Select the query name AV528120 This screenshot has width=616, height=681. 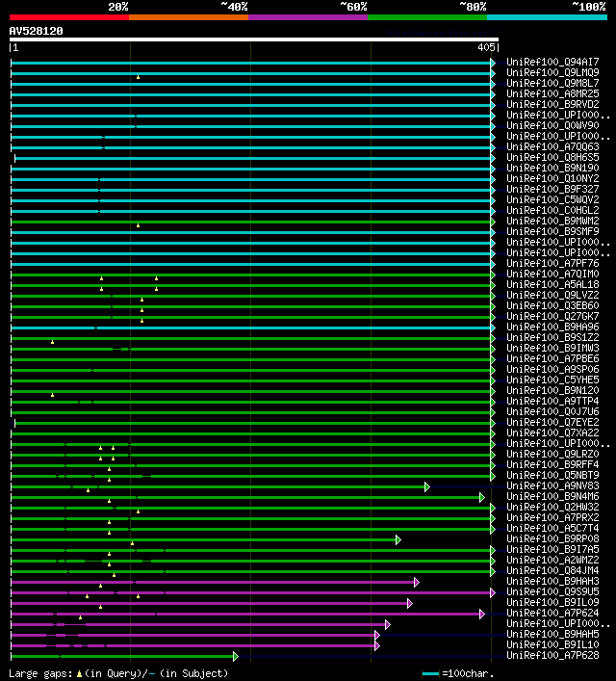36,31
